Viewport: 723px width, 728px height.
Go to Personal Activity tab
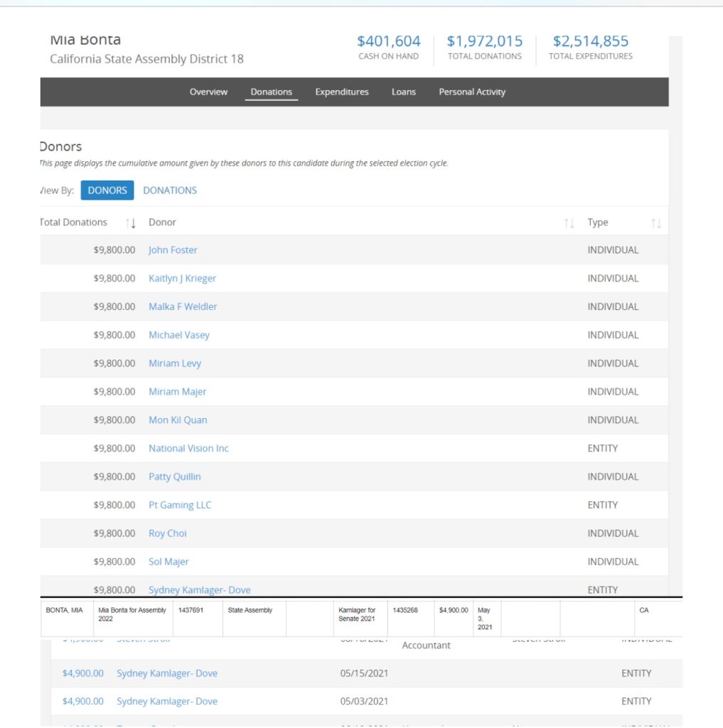[472, 92]
